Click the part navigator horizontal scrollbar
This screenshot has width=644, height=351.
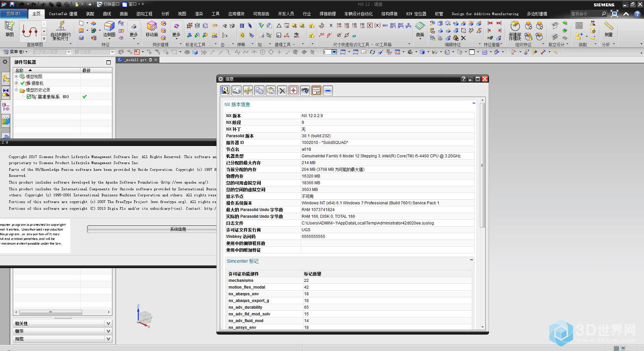pyautogui.click(x=50, y=312)
